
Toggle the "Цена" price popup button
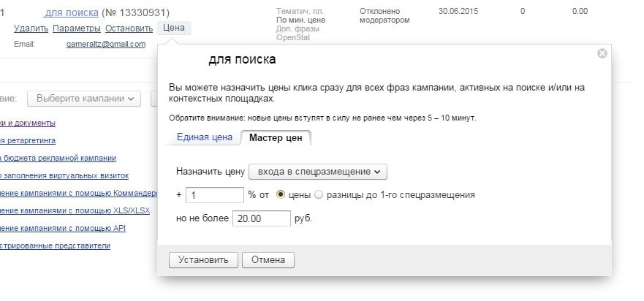174,28
